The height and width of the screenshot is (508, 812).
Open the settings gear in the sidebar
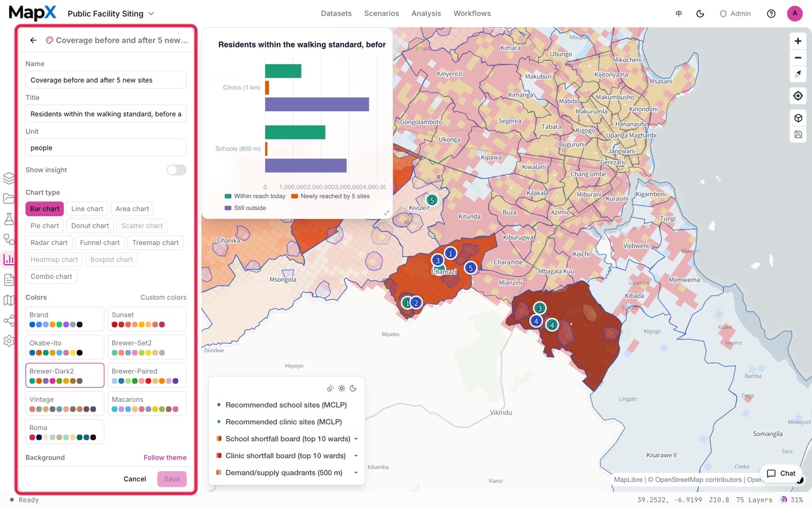click(x=8, y=341)
